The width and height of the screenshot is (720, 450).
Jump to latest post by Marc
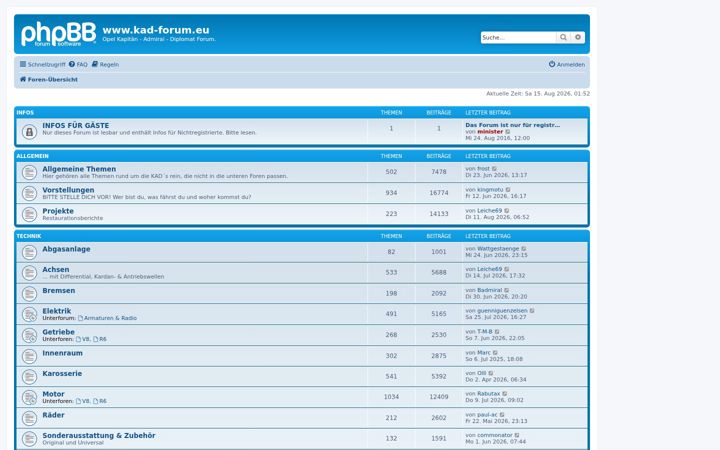tap(495, 353)
